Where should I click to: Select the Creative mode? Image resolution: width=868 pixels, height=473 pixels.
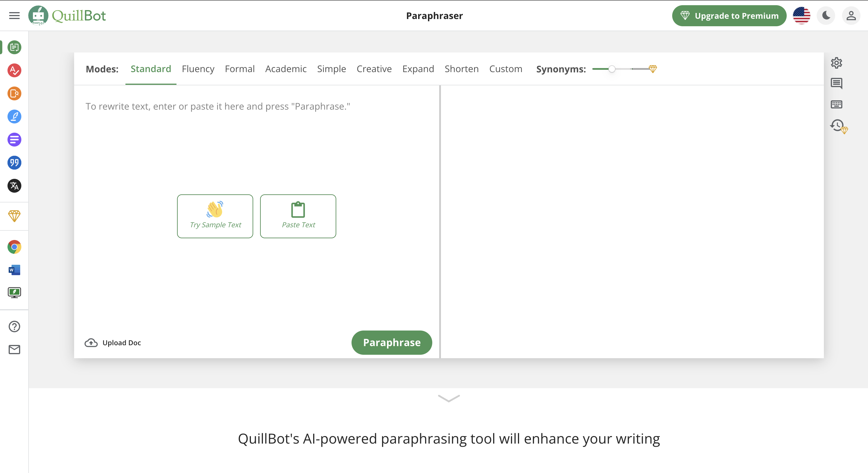374,69
